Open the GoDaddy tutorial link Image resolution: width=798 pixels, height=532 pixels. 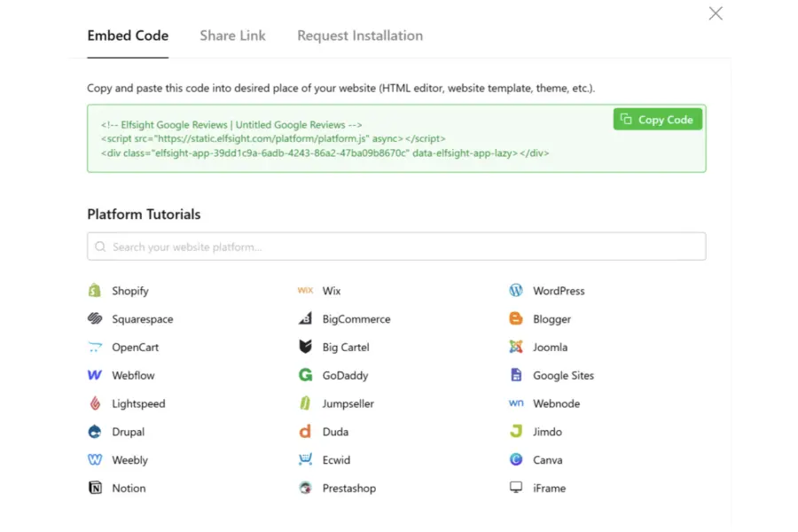tap(345, 375)
